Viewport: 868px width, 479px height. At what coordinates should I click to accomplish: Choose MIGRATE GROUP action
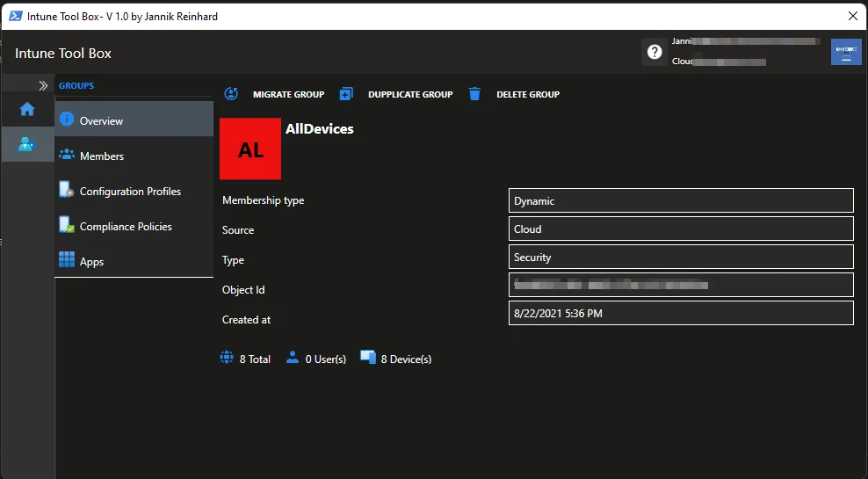(288, 95)
